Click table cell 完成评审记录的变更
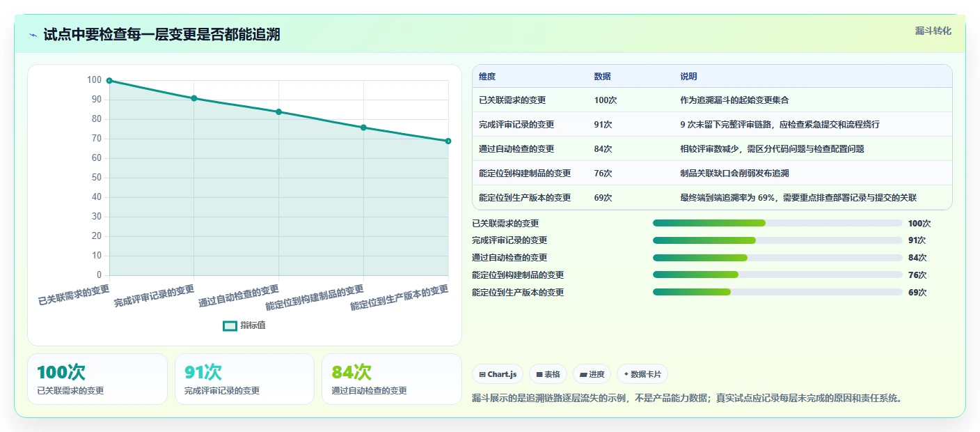Image resolution: width=980 pixels, height=432 pixels. tap(516, 125)
